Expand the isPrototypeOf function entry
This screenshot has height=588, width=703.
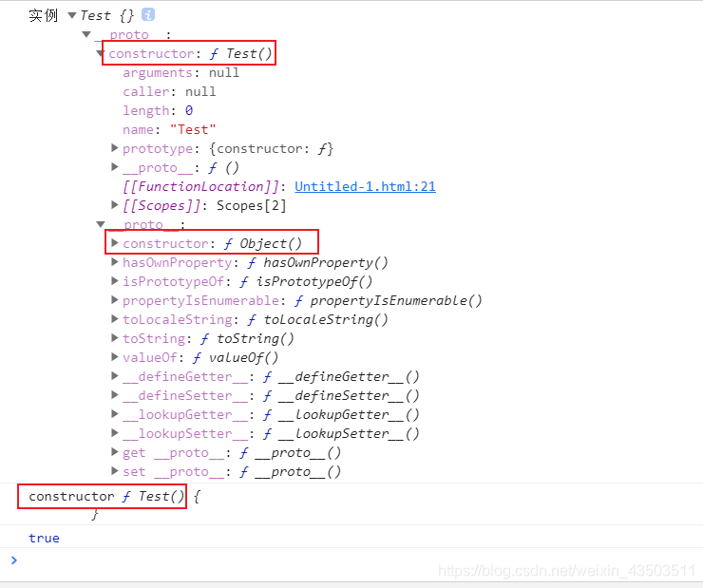click(115, 281)
